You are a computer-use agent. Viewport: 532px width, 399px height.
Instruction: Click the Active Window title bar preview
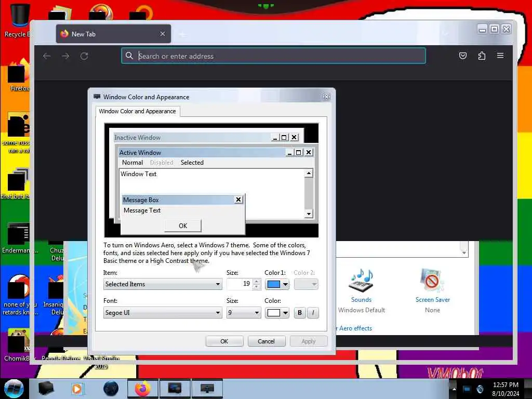tap(215, 152)
